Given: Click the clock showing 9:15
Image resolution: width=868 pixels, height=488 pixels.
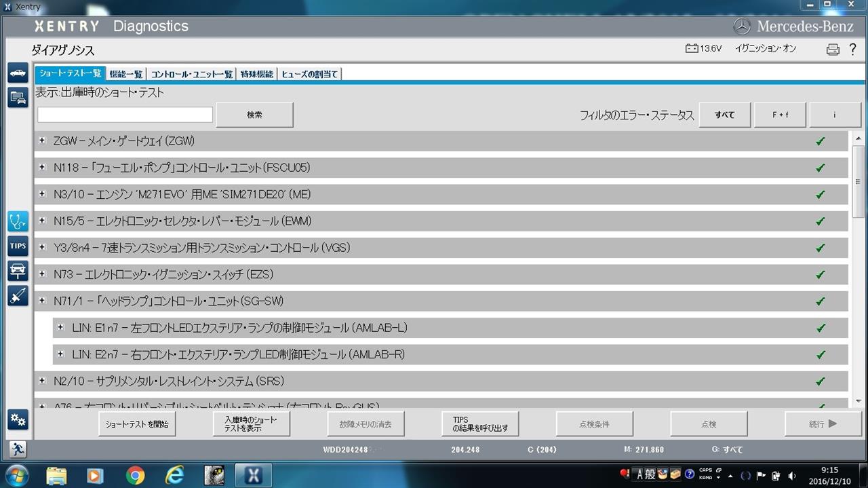Looking at the screenshot, I should 829,470.
